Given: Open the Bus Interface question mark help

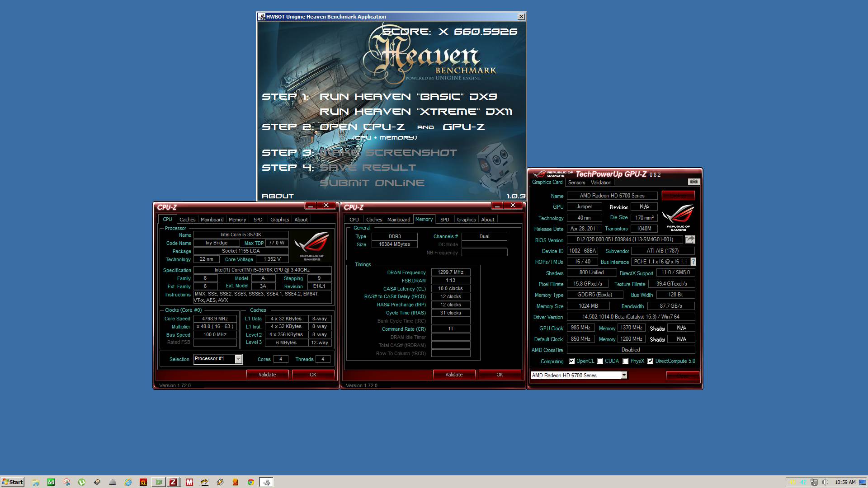Looking at the screenshot, I should point(693,262).
